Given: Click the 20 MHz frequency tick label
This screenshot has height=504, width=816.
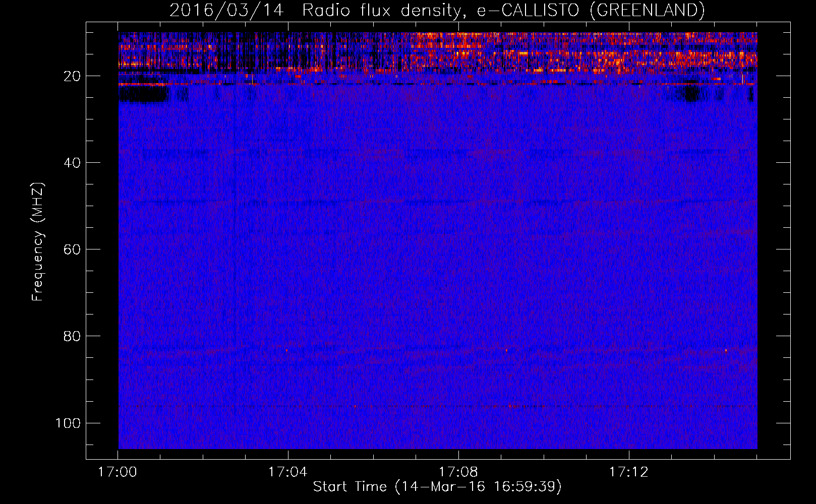Looking at the screenshot, I should coord(72,76).
